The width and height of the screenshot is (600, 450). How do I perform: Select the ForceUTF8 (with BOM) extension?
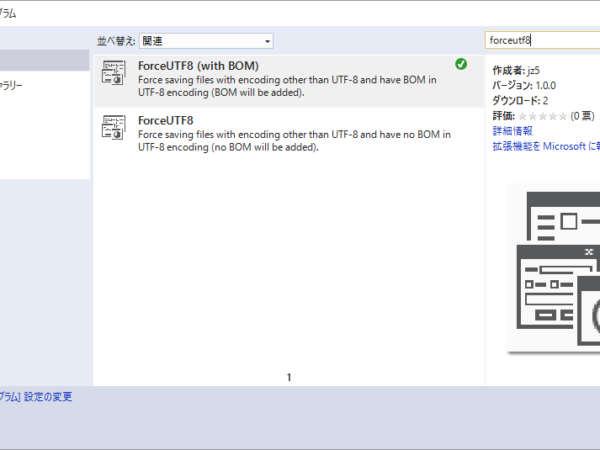[289, 81]
